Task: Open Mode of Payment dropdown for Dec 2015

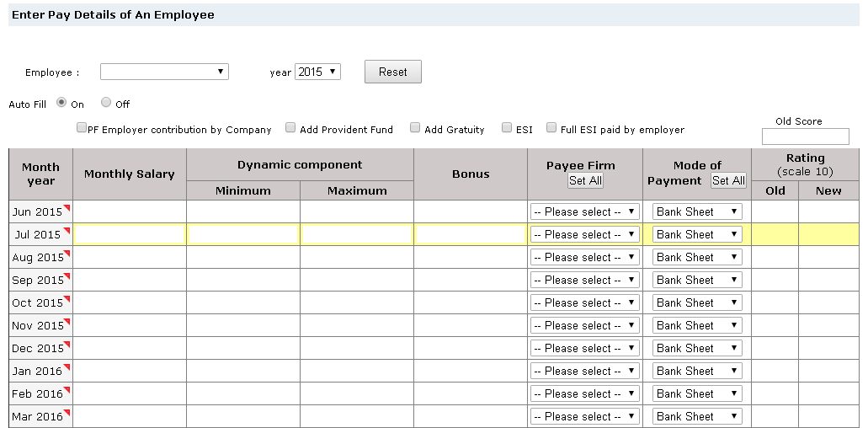Action: (697, 349)
